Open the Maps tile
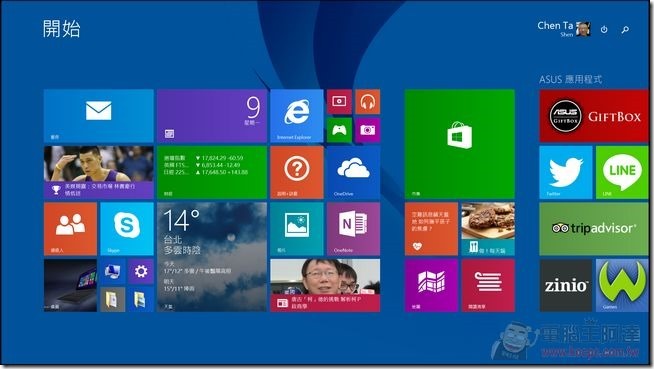Screen dimensions: 654x369 click(x=431, y=285)
